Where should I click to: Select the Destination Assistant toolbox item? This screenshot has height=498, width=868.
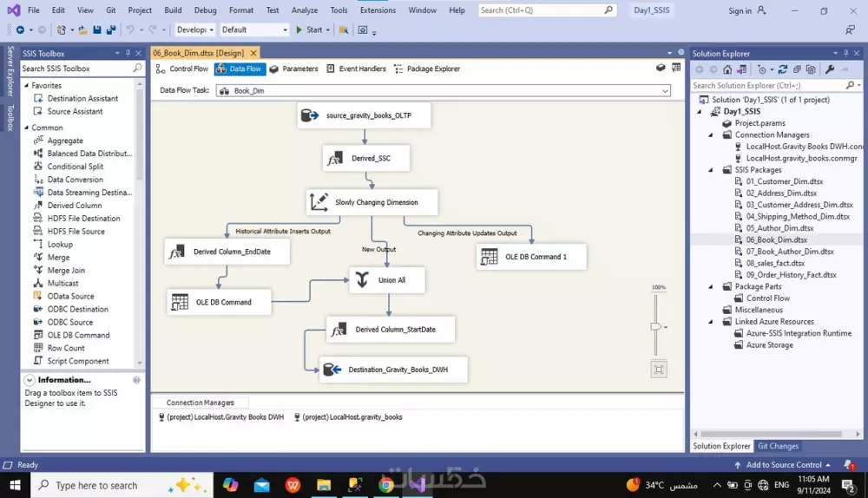tap(82, 98)
